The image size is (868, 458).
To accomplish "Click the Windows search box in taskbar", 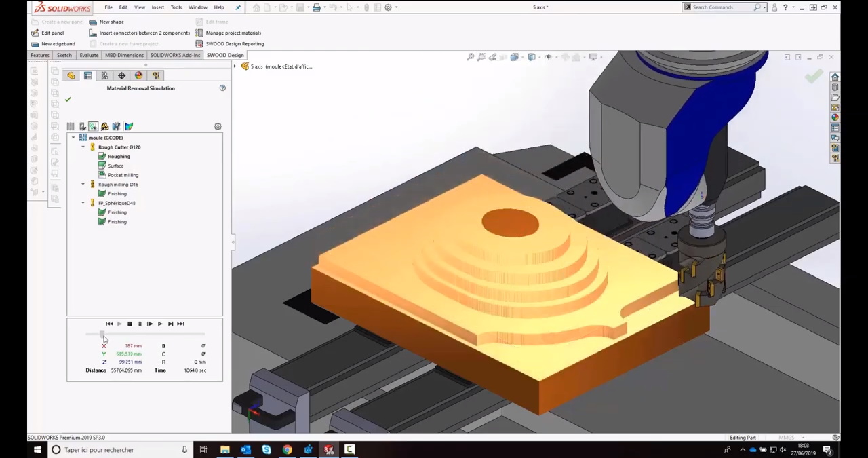I will point(115,449).
